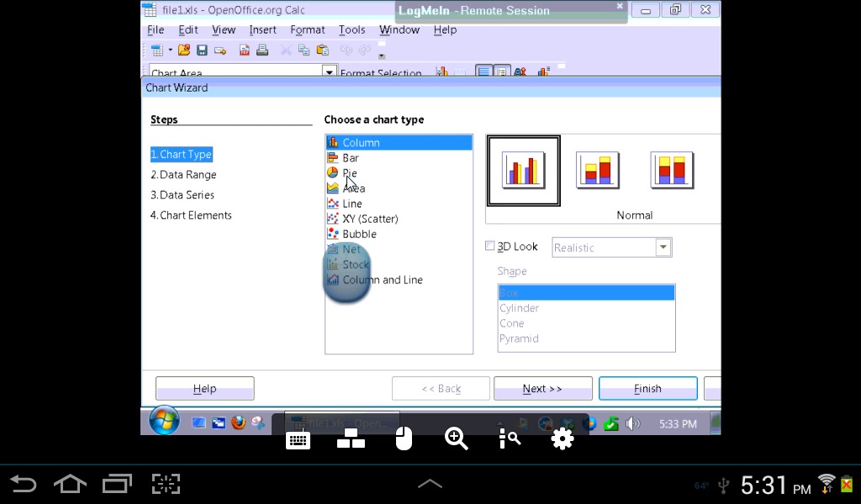Tap the Android recent apps button

click(118, 484)
